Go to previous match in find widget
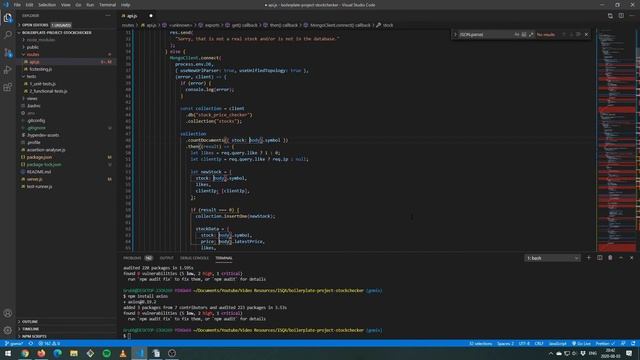 [564, 35]
